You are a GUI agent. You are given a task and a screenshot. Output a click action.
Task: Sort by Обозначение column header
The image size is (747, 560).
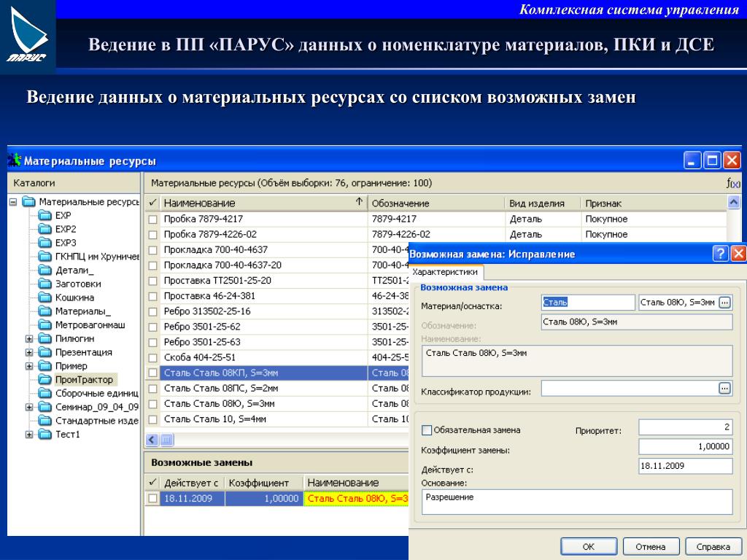click(436, 203)
